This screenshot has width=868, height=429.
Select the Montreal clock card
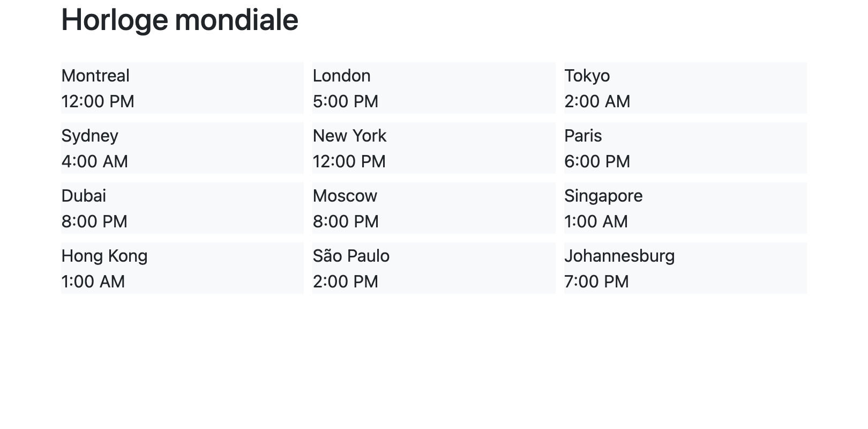182,88
